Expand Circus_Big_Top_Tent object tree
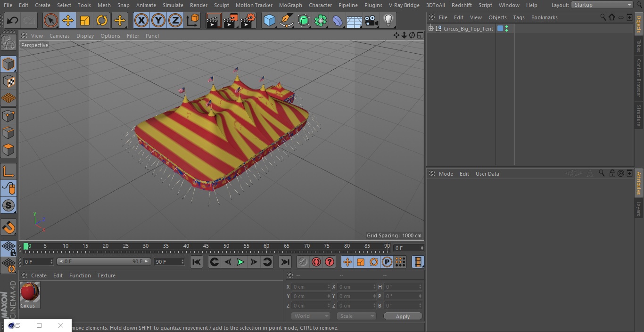The width and height of the screenshot is (644, 332). point(430,29)
